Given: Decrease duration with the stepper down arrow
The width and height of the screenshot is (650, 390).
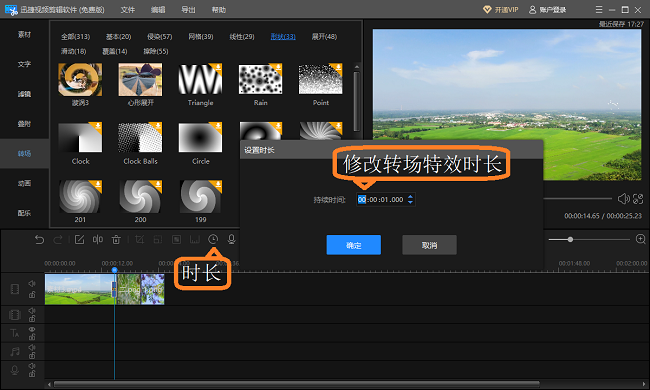Looking at the screenshot, I should coord(410,202).
